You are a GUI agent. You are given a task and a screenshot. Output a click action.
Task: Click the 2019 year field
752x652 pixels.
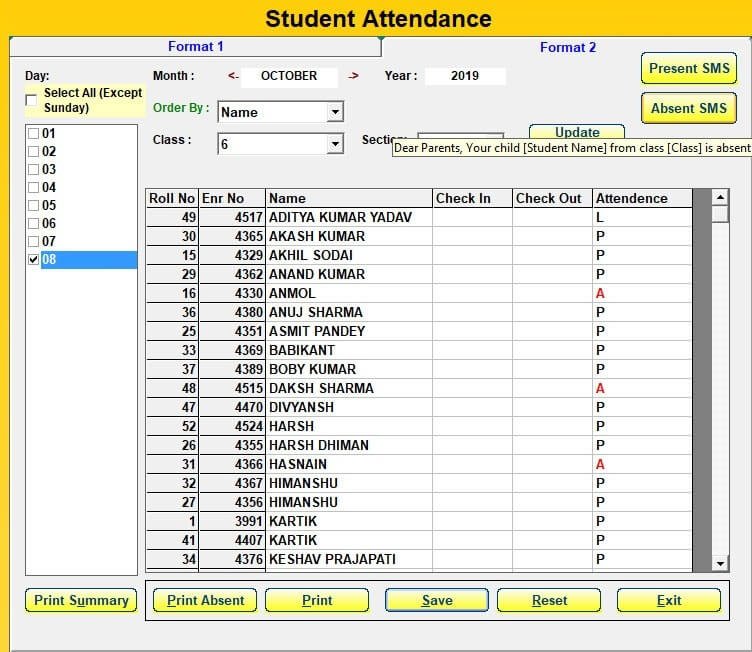click(465, 76)
